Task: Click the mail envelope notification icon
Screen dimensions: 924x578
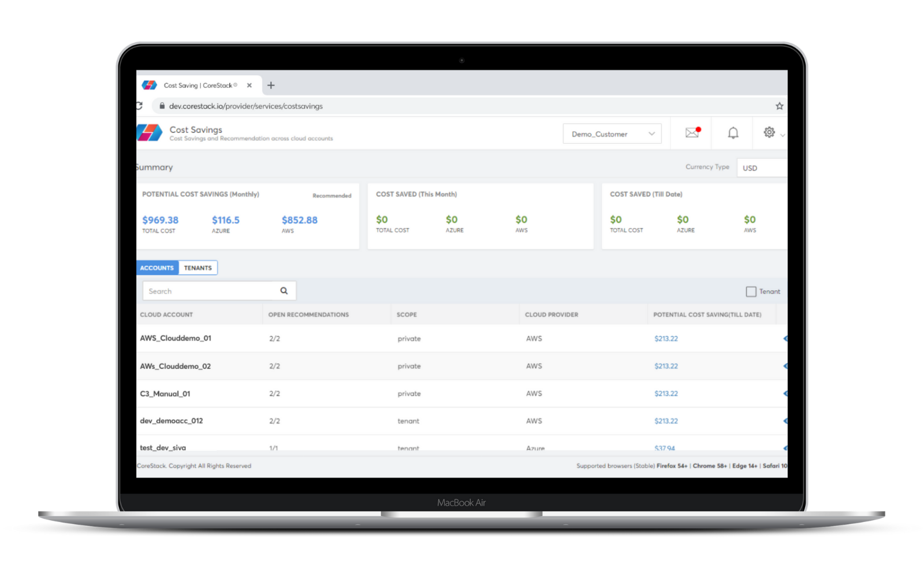Action: (x=692, y=133)
